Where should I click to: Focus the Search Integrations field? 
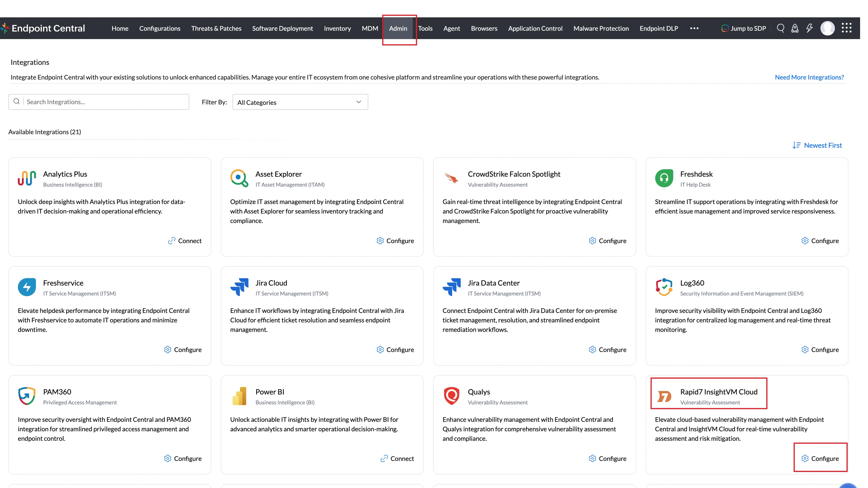tap(99, 102)
